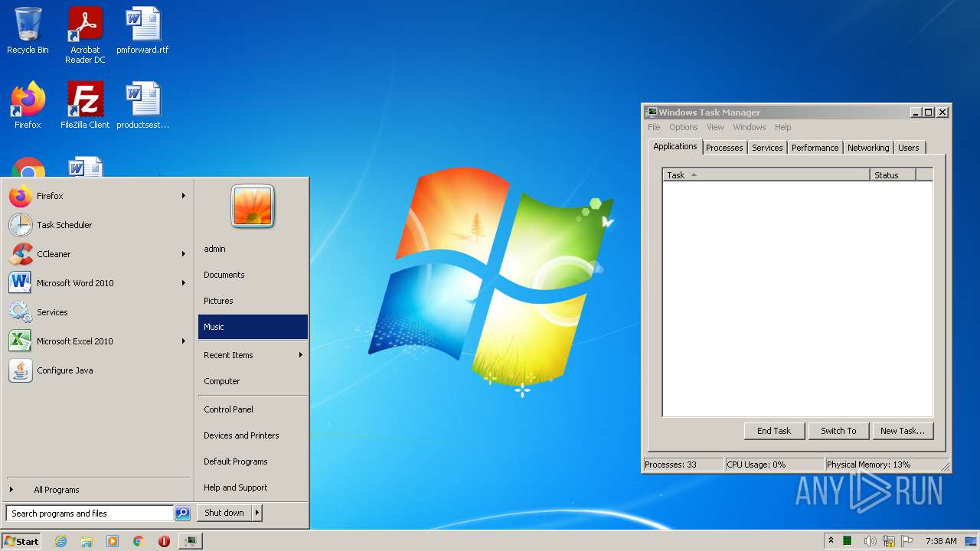Open FileZilla Client desktop shortcut
The image size is (980, 551).
85,105
